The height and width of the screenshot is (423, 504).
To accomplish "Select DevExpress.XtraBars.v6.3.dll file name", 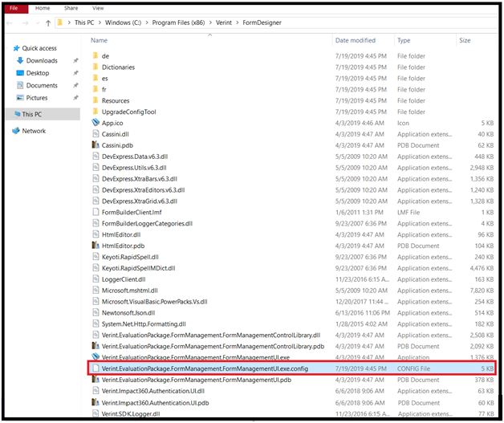I will pos(140,179).
